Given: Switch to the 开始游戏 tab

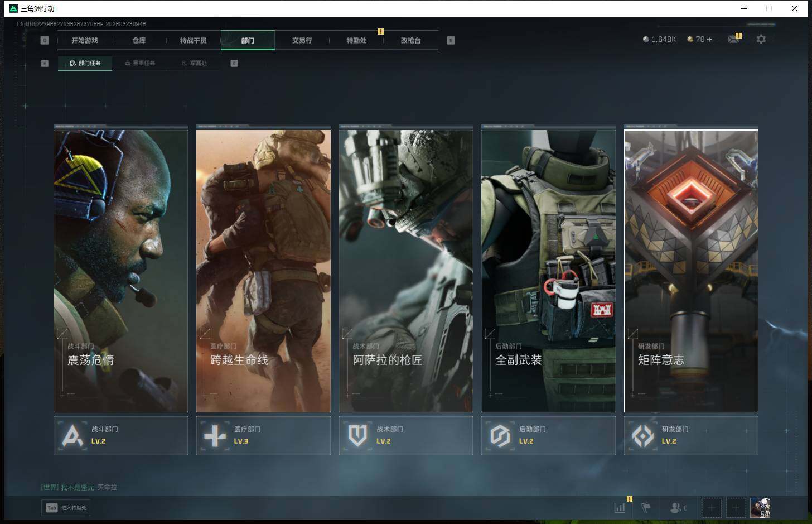Looking at the screenshot, I should [85, 40].
